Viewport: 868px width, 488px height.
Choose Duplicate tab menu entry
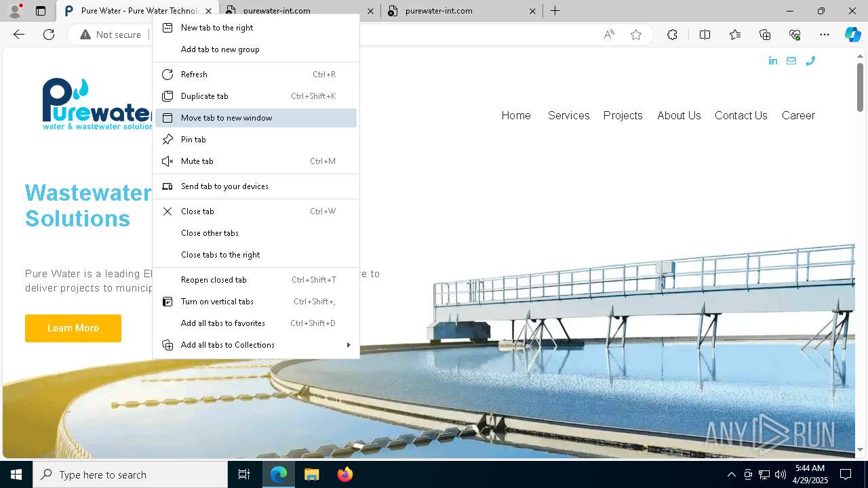click(256, 96)
